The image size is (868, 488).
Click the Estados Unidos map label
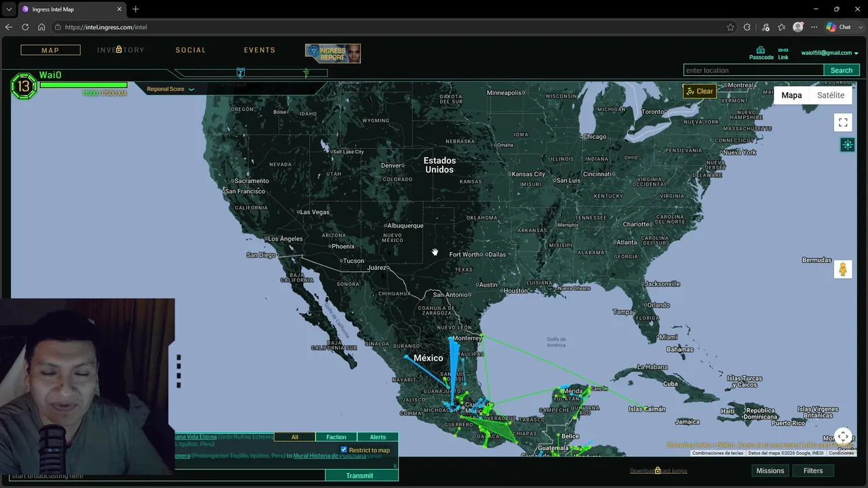click(439, 165)
